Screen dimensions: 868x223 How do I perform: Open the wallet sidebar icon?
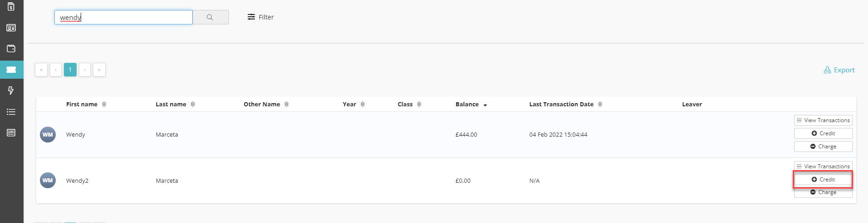(11, 49)
